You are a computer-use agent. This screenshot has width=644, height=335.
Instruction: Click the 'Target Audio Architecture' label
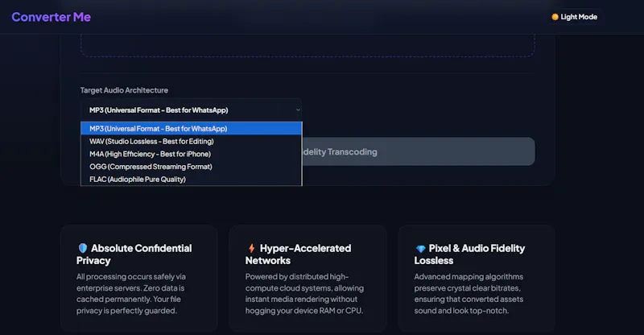124,90
